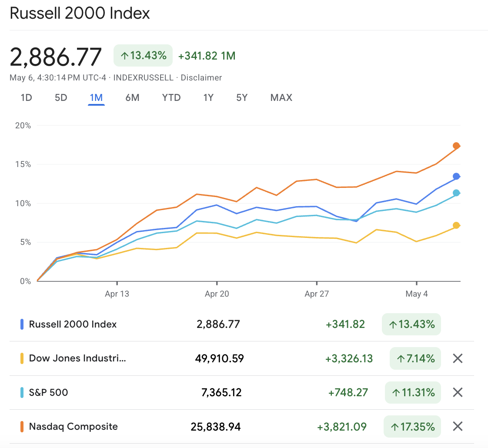Click the 5% y-axis label
Screen dimensions: 488x448
pos(26,242)
